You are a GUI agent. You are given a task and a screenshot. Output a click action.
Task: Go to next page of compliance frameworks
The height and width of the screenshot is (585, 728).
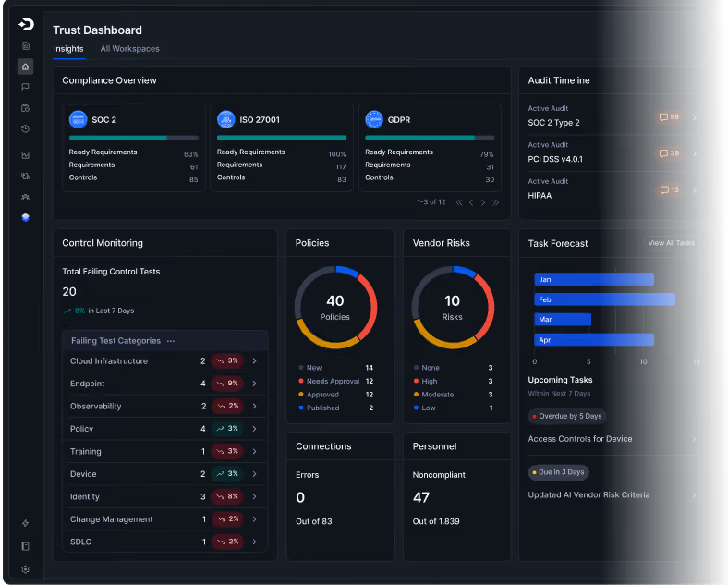pyautogui.click(x=483, y=202)
